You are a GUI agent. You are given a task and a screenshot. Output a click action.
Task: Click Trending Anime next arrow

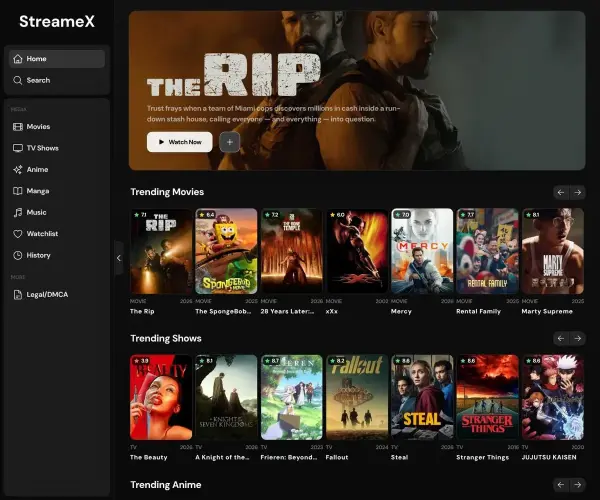577,485
